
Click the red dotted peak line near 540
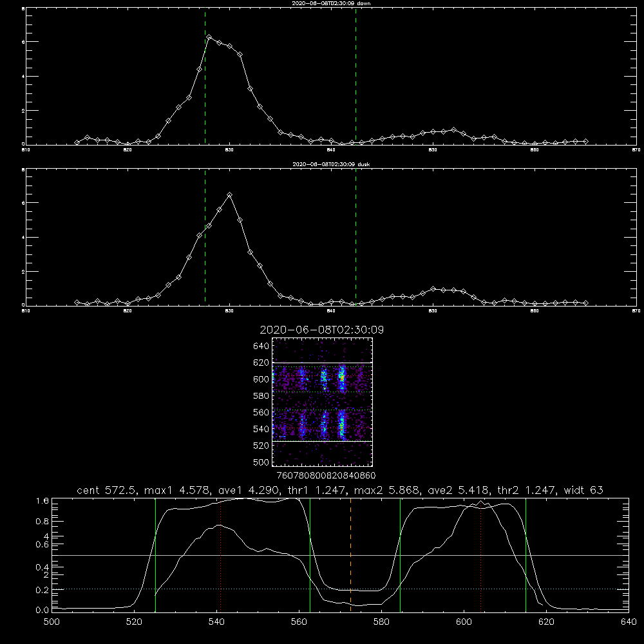pos(220,555)
